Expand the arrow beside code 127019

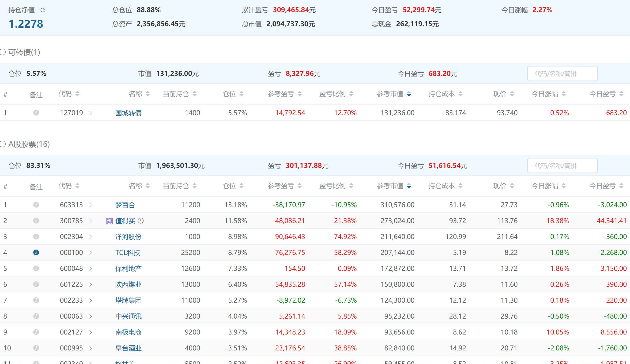pos(91,113)
